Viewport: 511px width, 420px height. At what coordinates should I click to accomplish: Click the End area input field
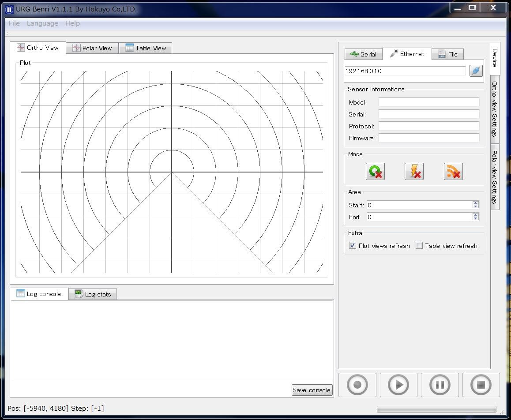click(419, 217)
